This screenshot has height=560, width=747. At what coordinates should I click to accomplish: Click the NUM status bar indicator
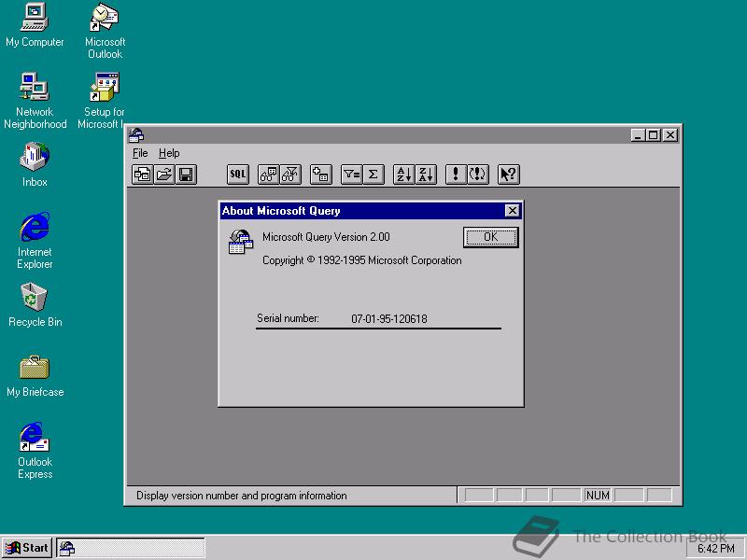[x=598, y=496]
